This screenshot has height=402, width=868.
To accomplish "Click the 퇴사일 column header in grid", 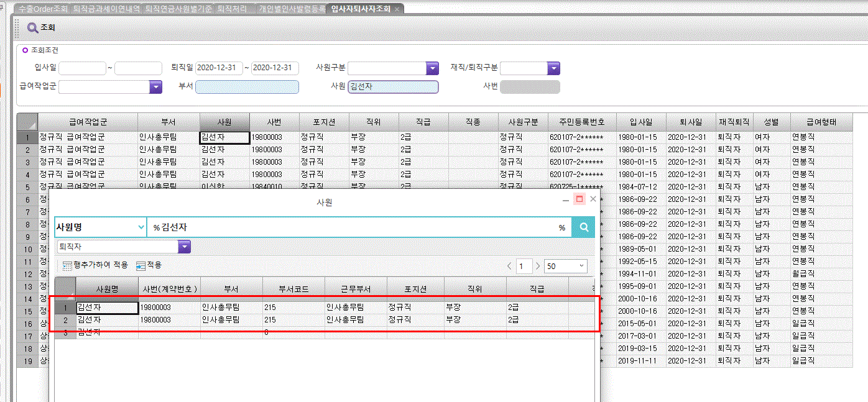I will coord(691,122).
